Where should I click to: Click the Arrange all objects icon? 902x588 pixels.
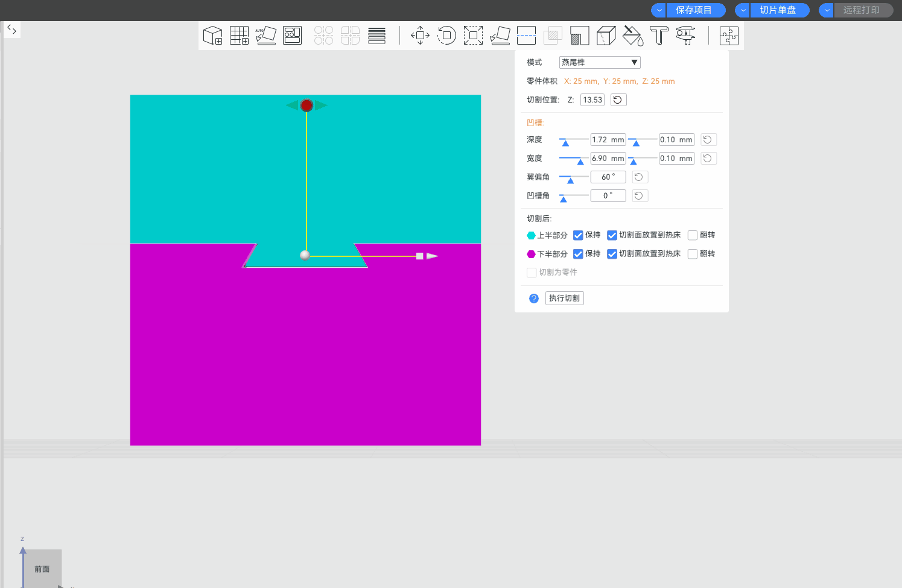(x=293, y=36)
